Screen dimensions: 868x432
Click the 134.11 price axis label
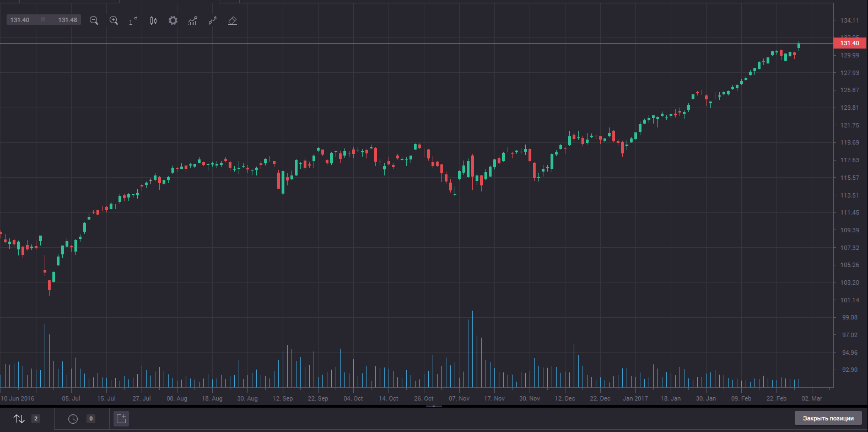pos(850,20)
